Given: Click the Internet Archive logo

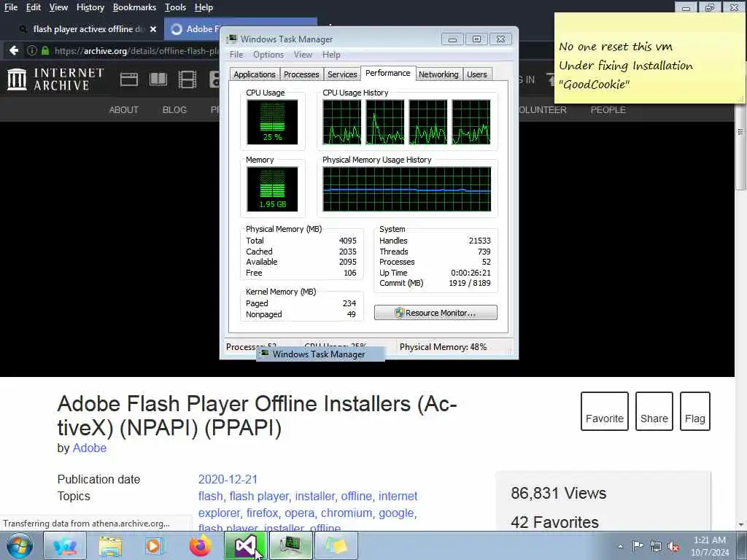Looking at the screenshot, I should click(55, 79).
